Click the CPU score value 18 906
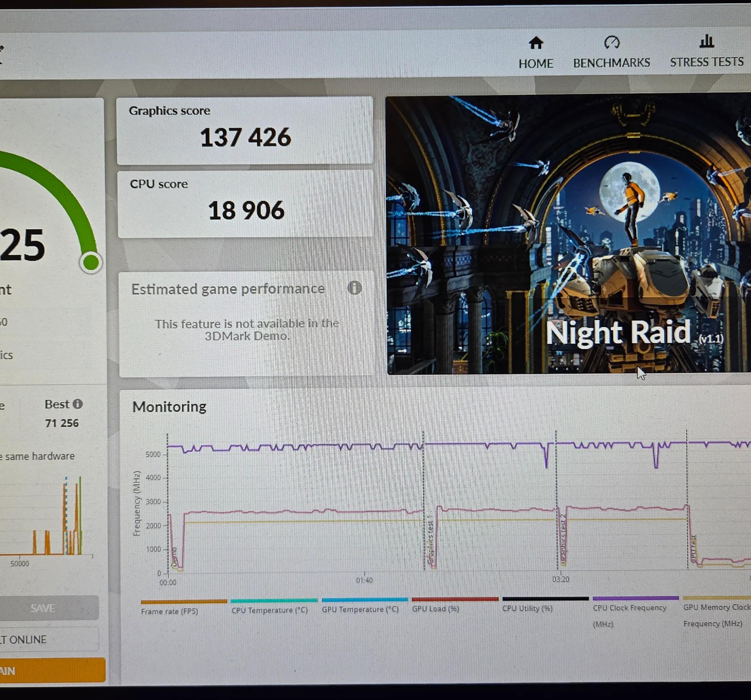Viewport: 751px width, 700px height. [x=246, y=210]
